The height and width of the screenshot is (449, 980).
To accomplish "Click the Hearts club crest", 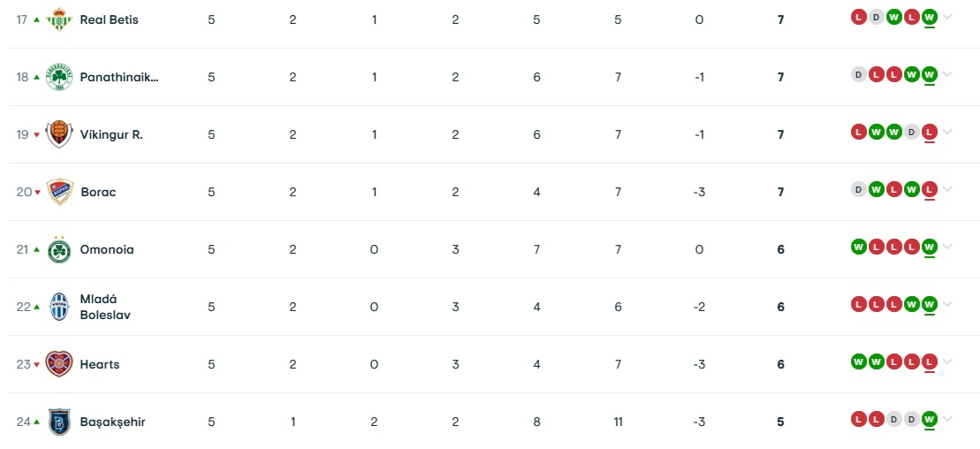I will (x=59, y=364).
